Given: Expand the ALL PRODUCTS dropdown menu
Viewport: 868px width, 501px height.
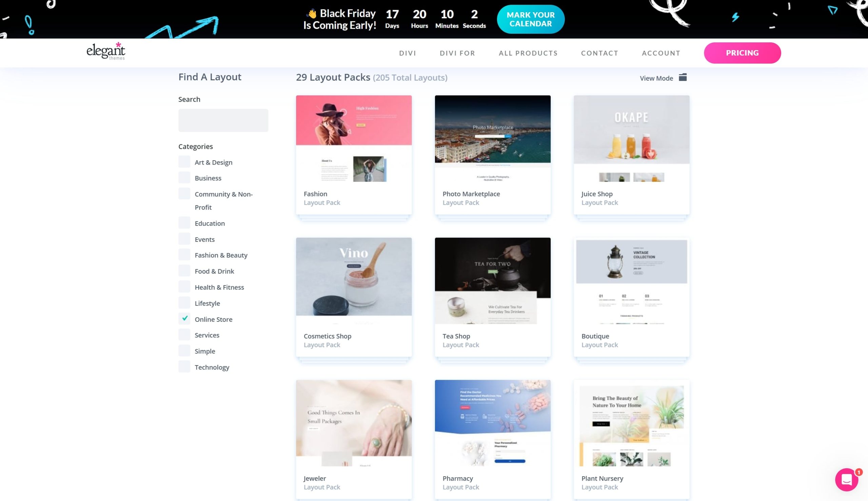Looking at the screenshot, I should (x=528, y=53).
